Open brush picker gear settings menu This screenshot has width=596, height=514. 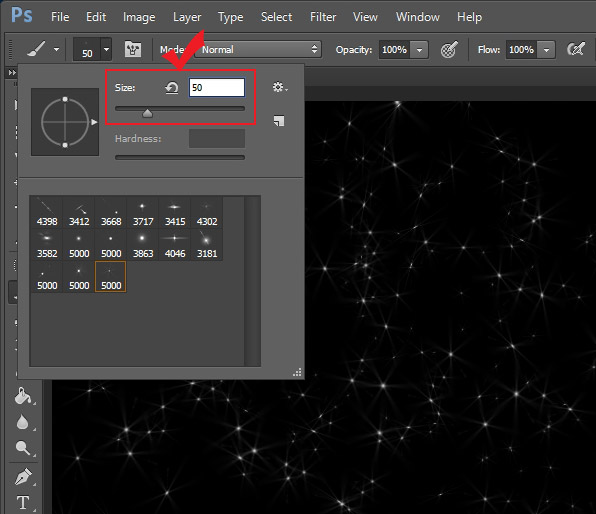[280, 87]
